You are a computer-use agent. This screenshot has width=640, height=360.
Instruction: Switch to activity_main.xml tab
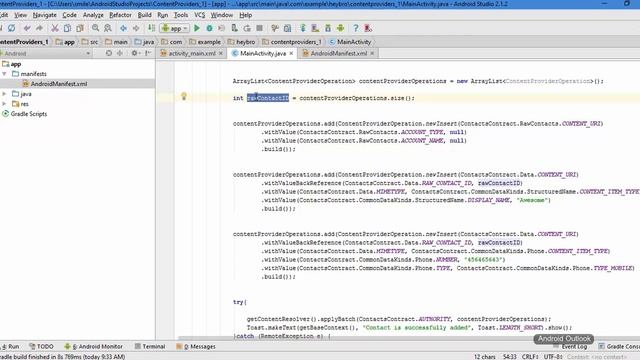pos(192,53)
